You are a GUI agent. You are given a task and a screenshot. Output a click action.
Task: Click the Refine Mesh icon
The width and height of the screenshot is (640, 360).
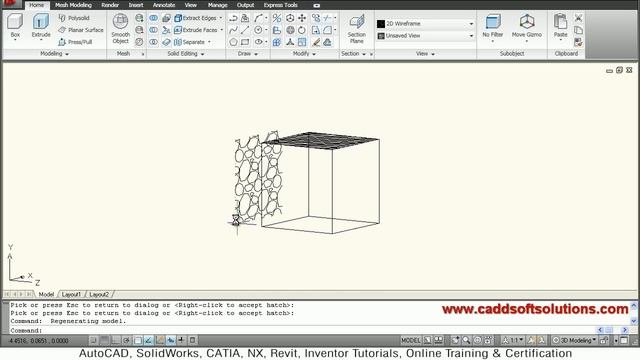pos(139,42)
